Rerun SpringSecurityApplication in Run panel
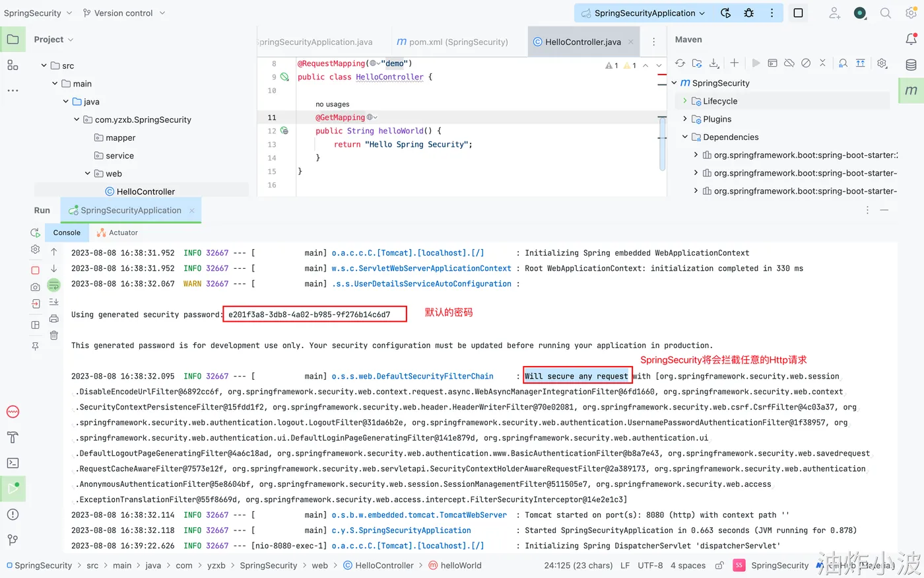Image resolution: width=924 pixels, height=578 pixels. coord(36,233)
